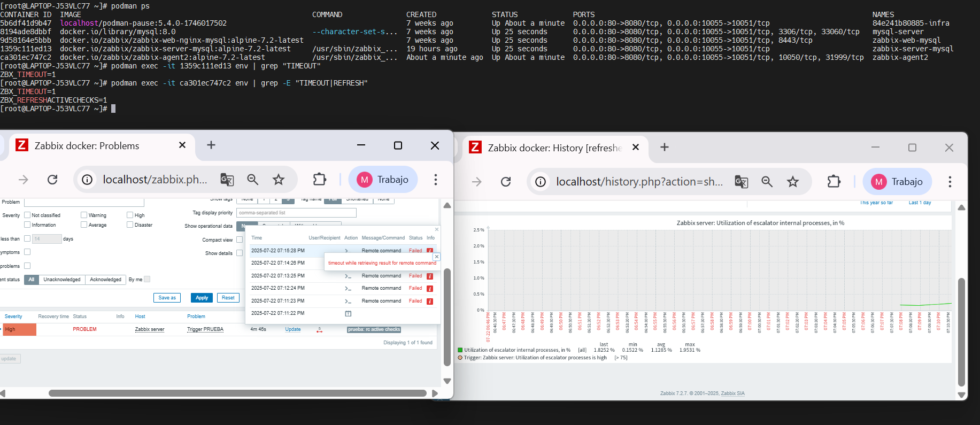Select All acknowledgement status
Viewport: 980px width, 425px height.
pos(32,280)
